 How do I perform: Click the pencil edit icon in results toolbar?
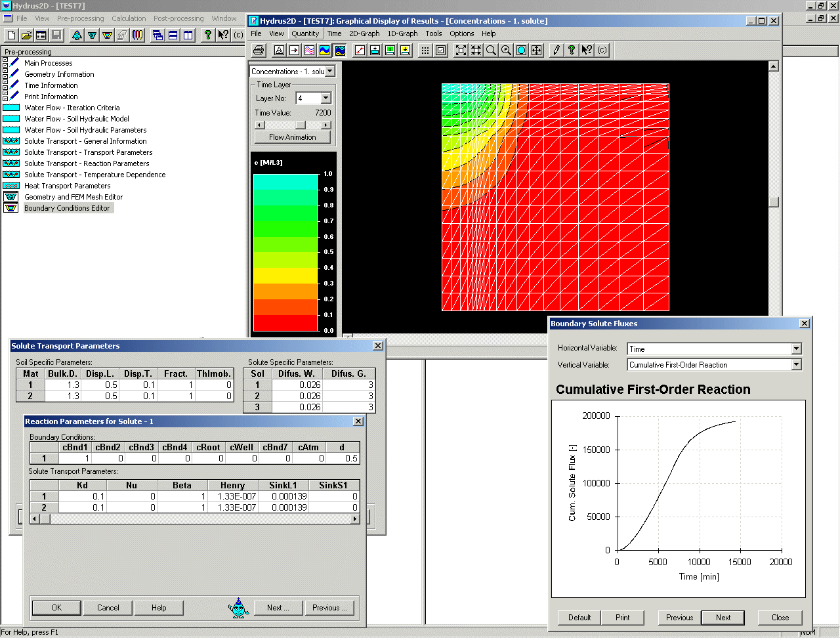point(556,50)
